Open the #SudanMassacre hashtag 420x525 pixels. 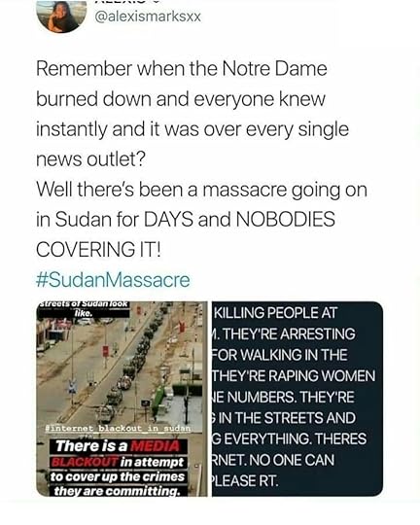click(113, 280)
